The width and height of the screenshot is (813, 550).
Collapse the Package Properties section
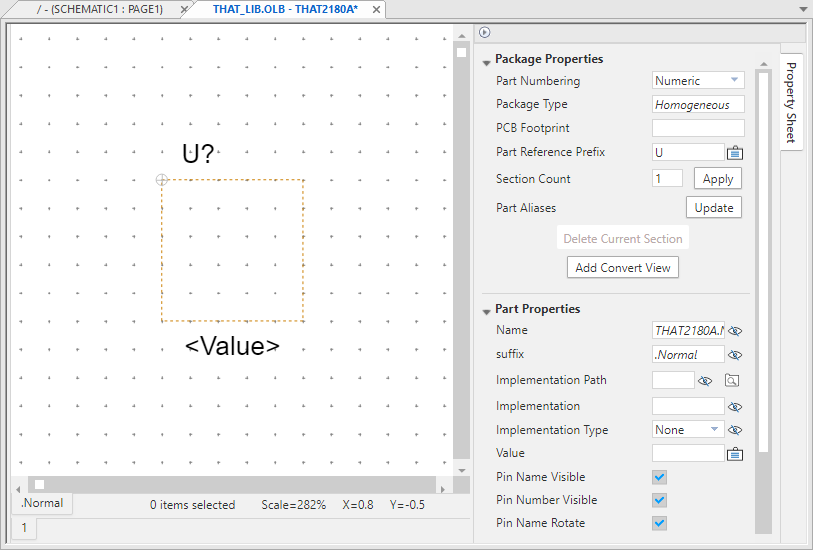click(x=486, y=60)
